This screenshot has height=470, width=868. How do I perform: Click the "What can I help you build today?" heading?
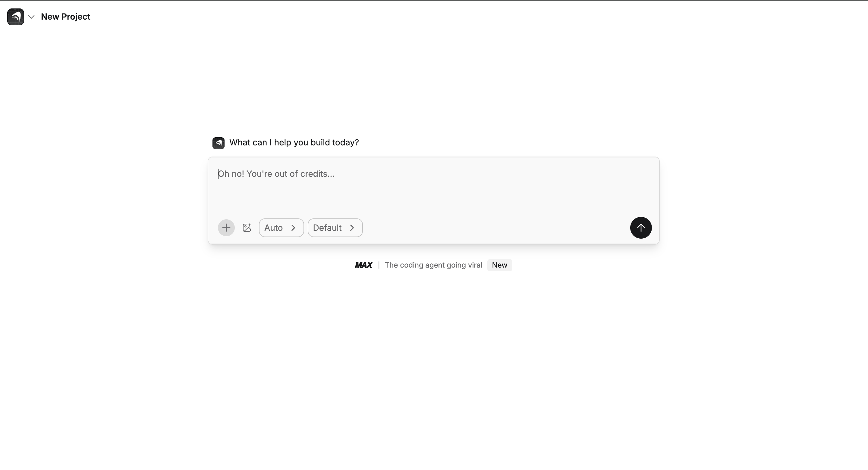294,143
